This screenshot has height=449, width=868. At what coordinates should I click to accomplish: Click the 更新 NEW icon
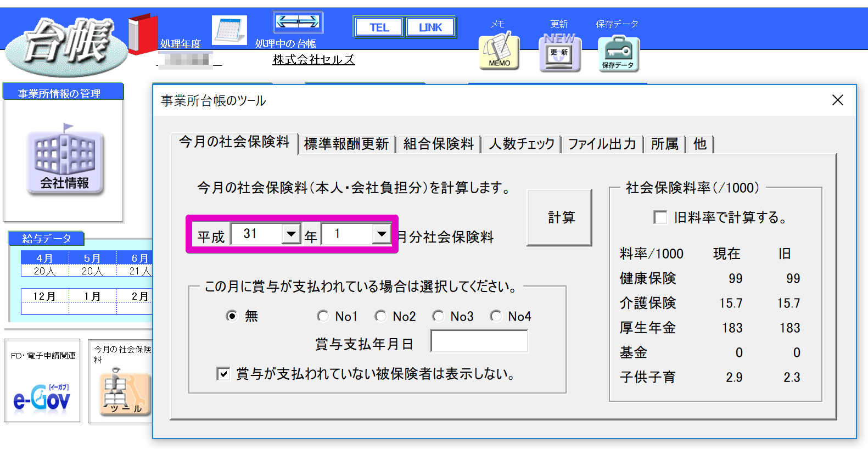point(560,52)
